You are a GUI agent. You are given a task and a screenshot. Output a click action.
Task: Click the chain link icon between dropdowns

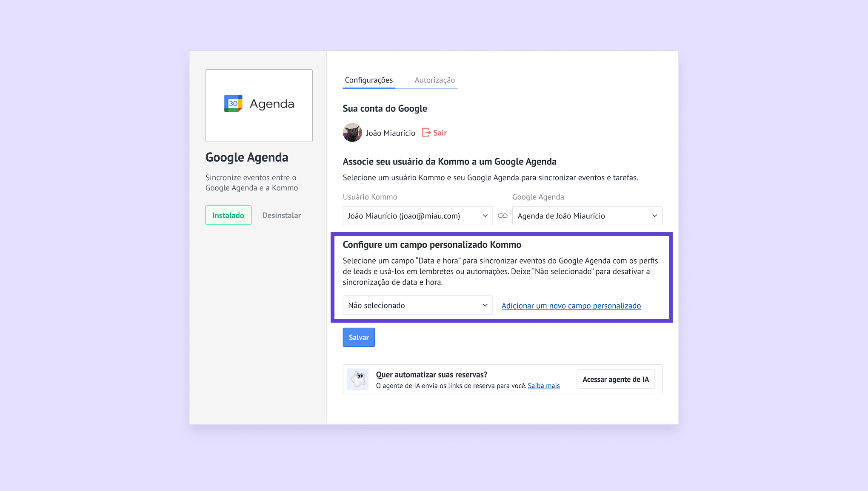[503, 216]
